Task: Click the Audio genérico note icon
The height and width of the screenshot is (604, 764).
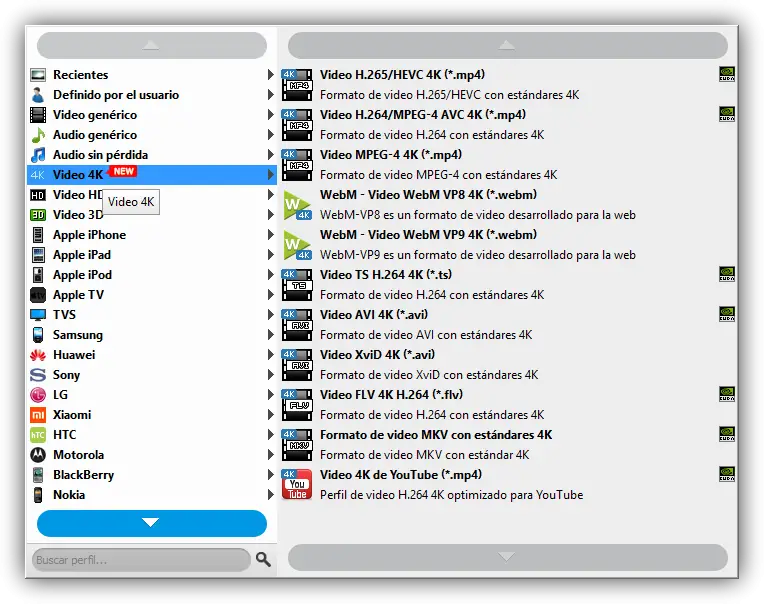Action: click(38, 135)
